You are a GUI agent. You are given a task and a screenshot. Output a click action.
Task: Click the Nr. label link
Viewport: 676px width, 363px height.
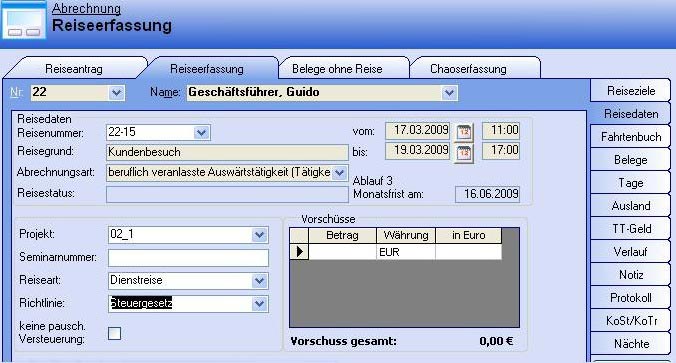point(16,92)
